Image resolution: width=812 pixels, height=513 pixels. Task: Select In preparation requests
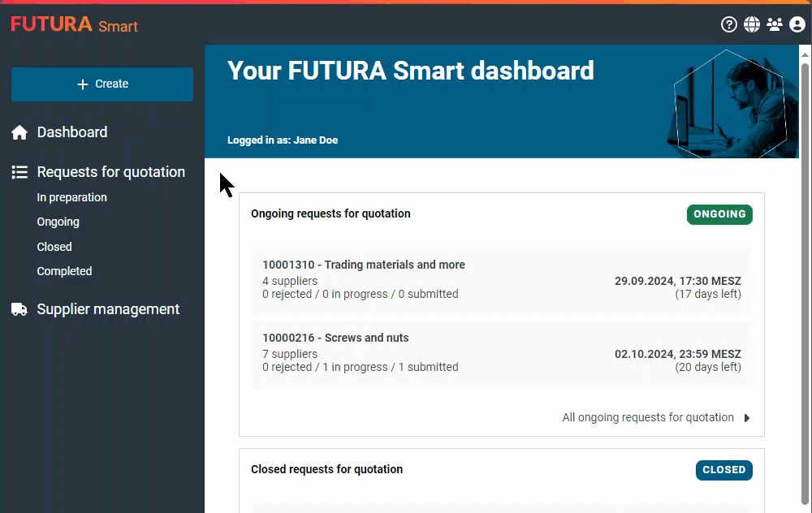tap(71, 197)
